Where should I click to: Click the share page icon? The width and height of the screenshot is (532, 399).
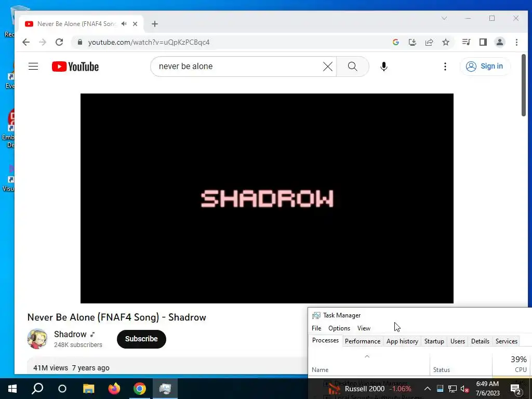429,42
